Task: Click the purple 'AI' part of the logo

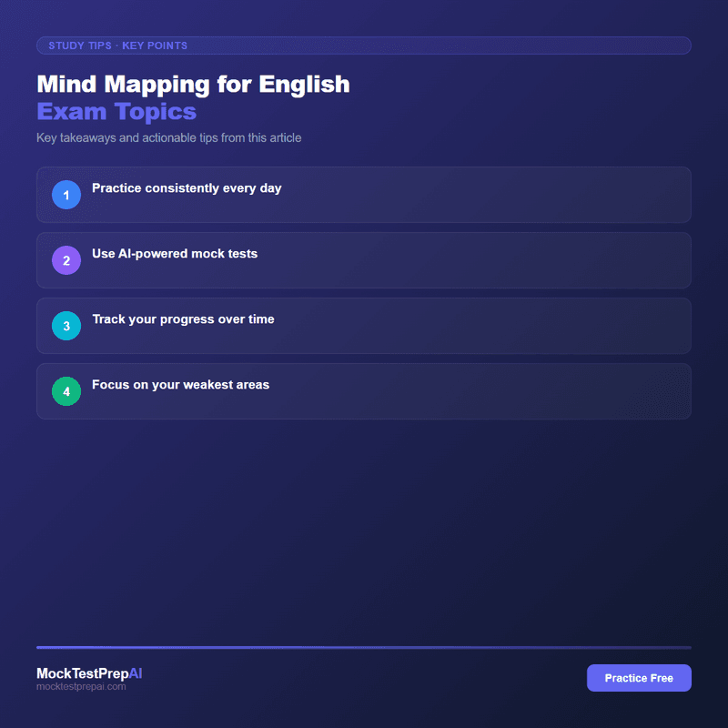Action: [x=134, y=673]
